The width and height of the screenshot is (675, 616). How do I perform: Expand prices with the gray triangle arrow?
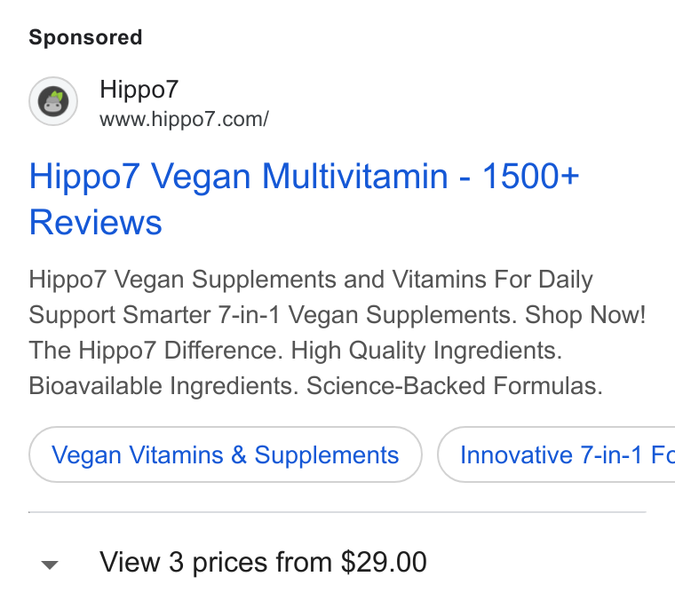coord(50,565)
